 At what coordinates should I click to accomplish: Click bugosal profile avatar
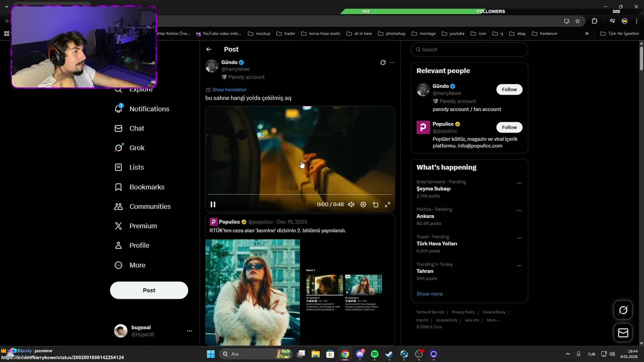[121, 331]
